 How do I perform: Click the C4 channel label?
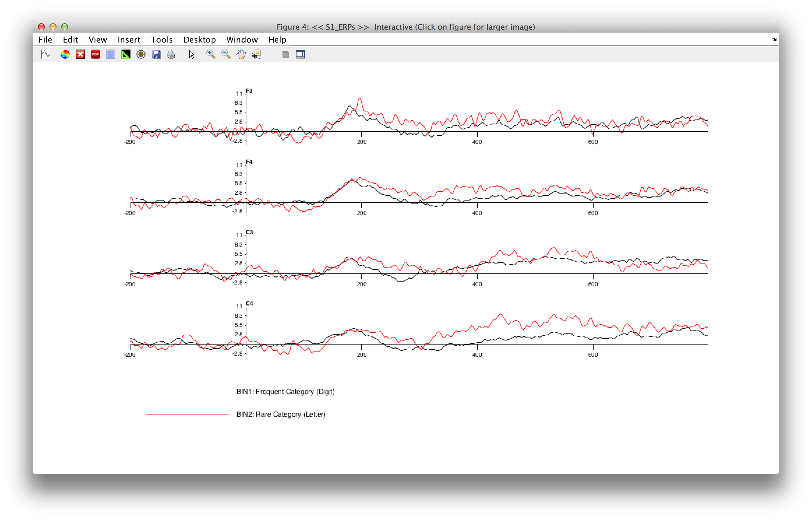tap(249, 303)
